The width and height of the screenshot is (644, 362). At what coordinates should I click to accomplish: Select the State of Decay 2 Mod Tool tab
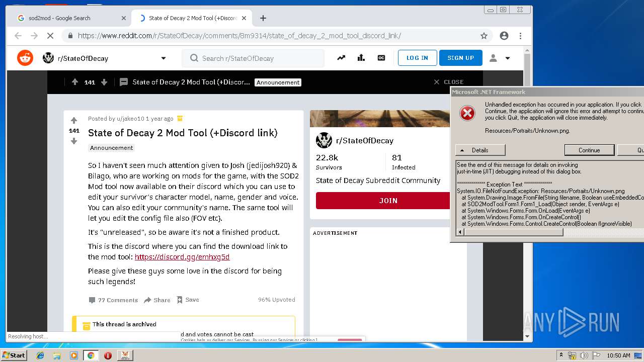point(191,18)
